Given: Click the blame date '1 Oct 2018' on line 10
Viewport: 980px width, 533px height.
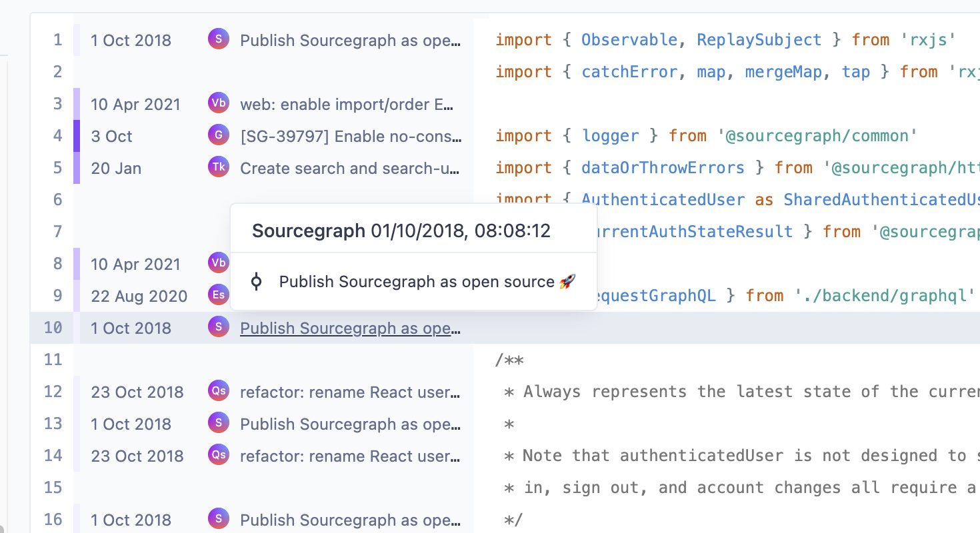Looking at the screenshot, I should 131,328.
